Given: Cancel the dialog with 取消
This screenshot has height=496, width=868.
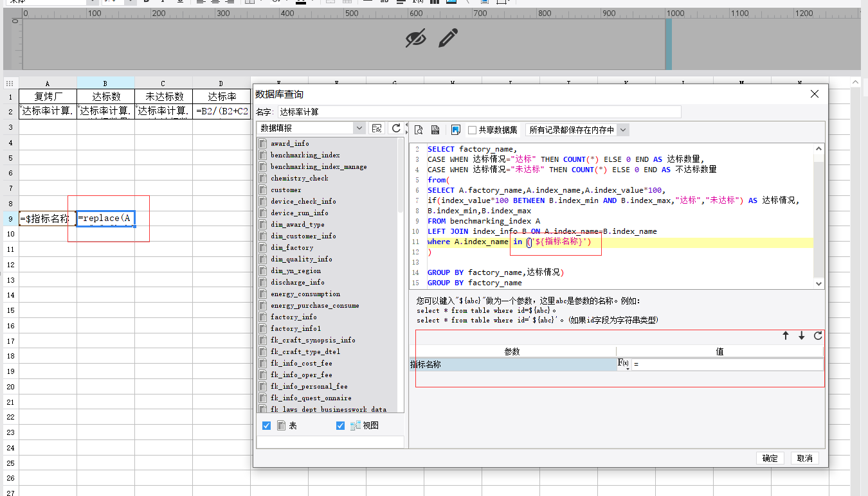Looking at the screenshot, I should [x=805, y=458].
